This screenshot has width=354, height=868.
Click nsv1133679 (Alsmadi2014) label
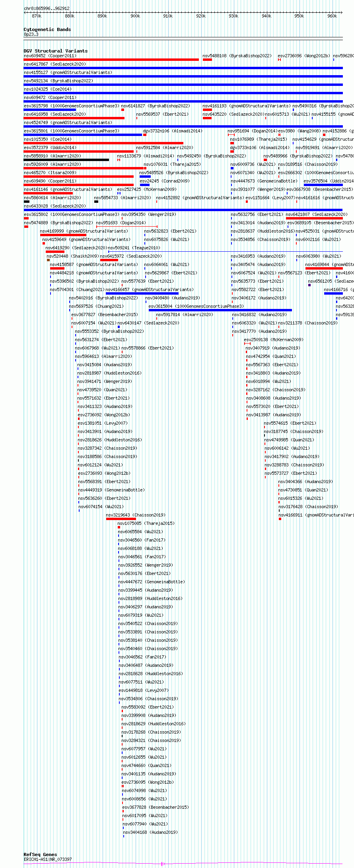pos(146,156)
